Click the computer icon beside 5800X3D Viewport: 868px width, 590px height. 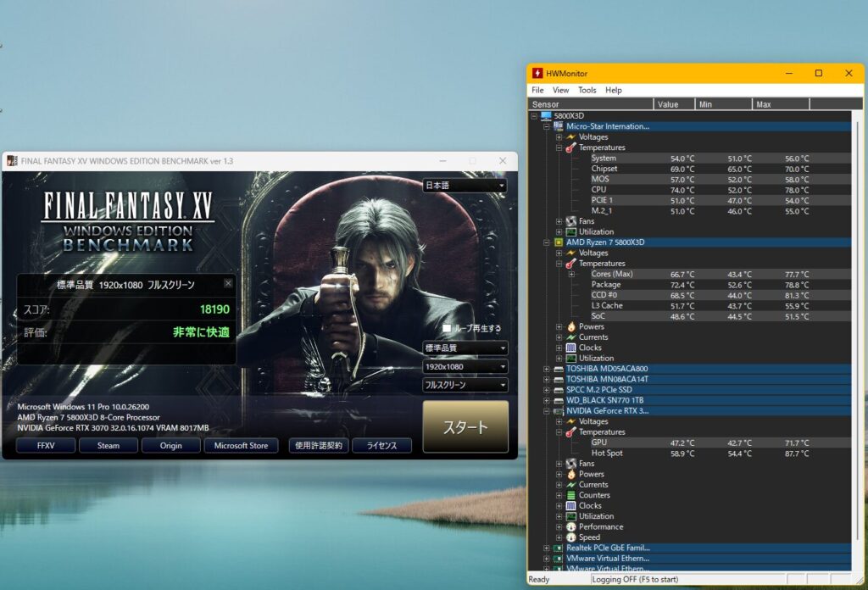pyautogui.click(x=546, y=115)
